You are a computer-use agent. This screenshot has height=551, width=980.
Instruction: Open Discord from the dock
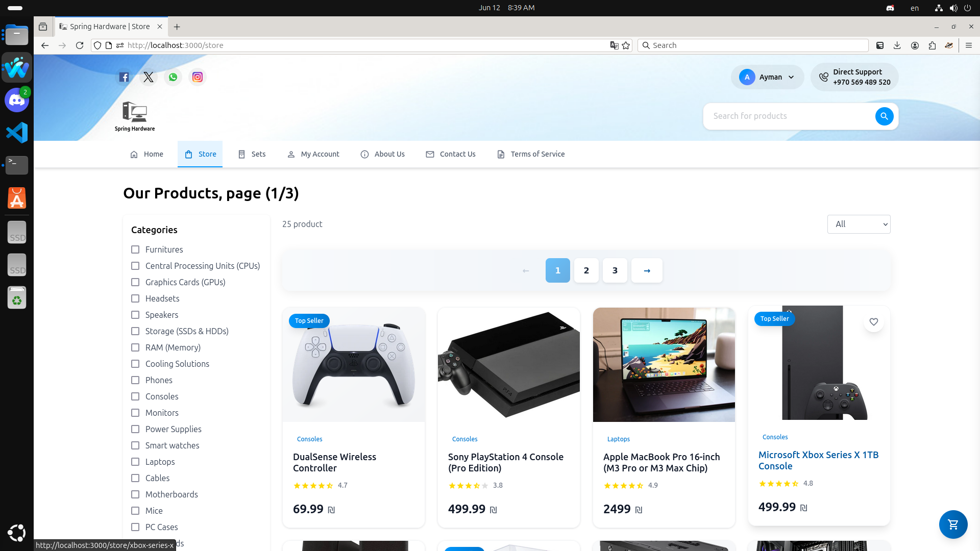click(17, 100)
